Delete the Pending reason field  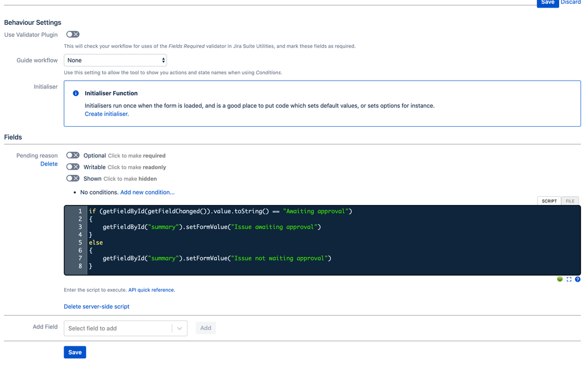click(49, 164)
